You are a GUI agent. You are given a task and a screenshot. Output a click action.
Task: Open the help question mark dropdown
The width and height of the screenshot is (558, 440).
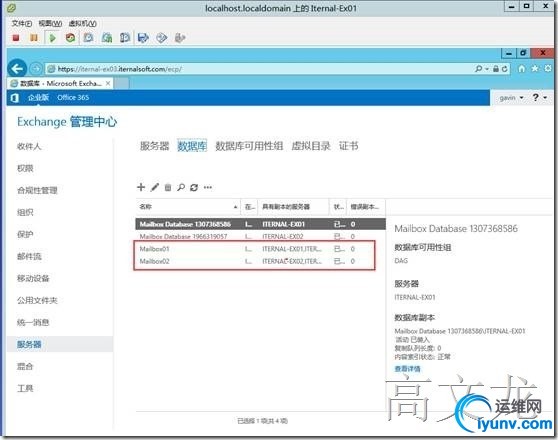pos(539,97)
